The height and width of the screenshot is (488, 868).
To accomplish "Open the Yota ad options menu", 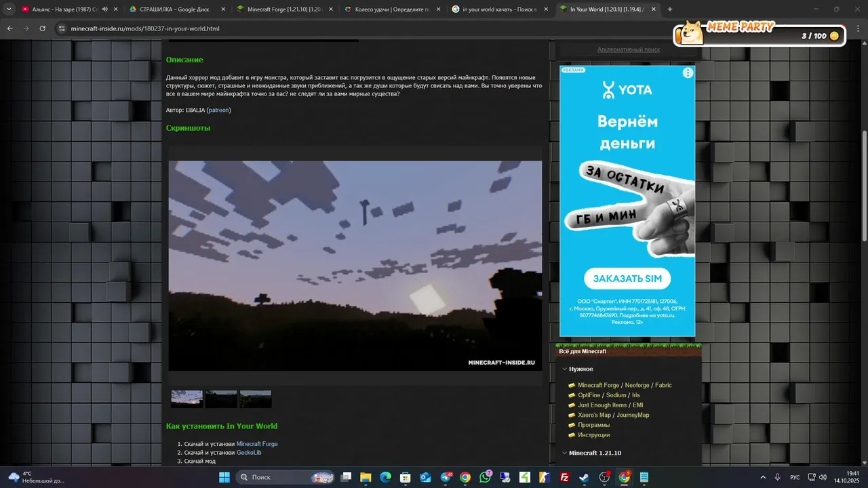I will click(x=688, y=73).
